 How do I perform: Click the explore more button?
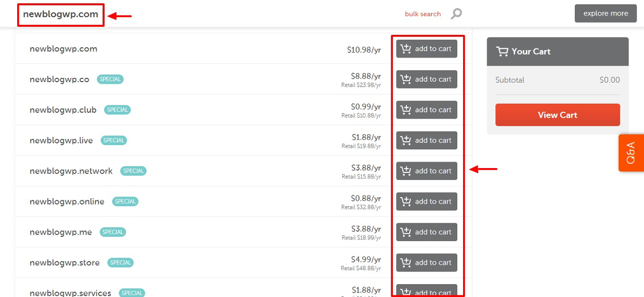(x=606, y=13)
